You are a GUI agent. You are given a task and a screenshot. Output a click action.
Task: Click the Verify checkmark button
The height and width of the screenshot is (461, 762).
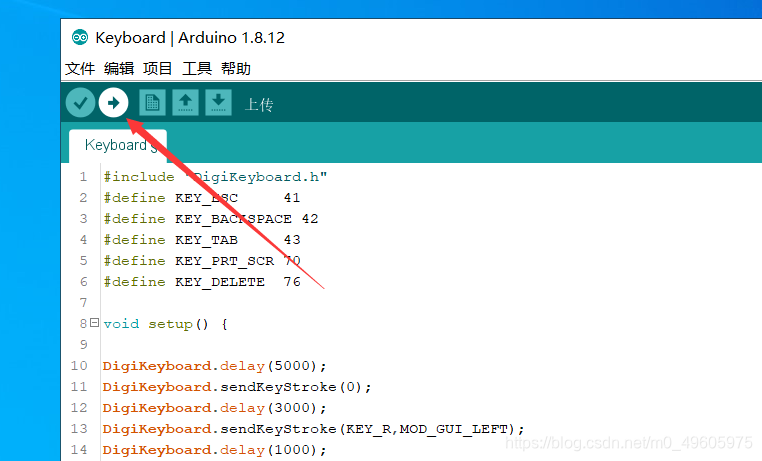80,102
